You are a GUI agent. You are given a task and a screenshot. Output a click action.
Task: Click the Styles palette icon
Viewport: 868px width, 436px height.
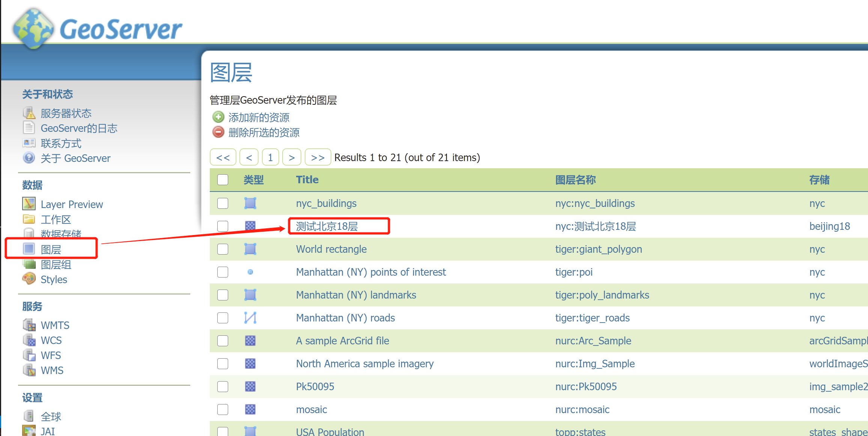pyautogui.click(x=29, y=279)
